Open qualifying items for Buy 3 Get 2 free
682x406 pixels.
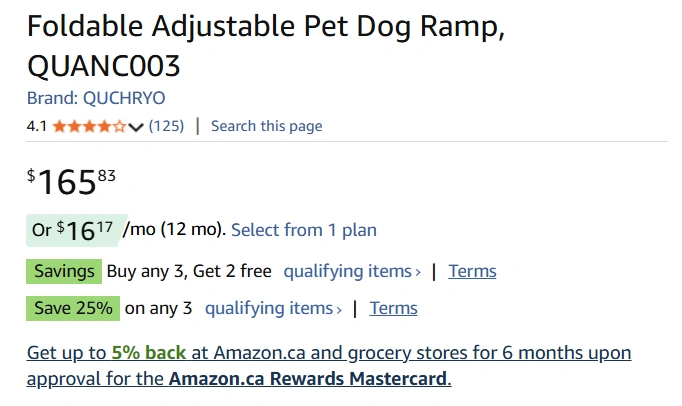pyautogui.click(x=347, y=271)
